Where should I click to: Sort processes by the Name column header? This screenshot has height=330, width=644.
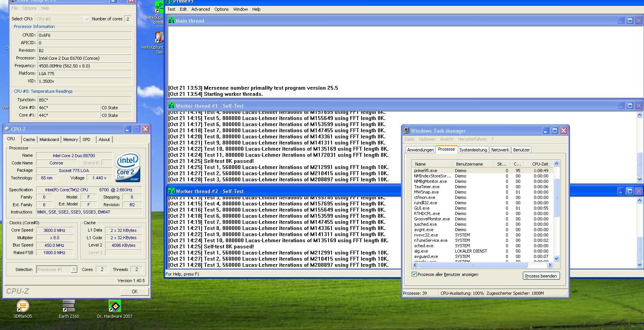click(432, 164)
